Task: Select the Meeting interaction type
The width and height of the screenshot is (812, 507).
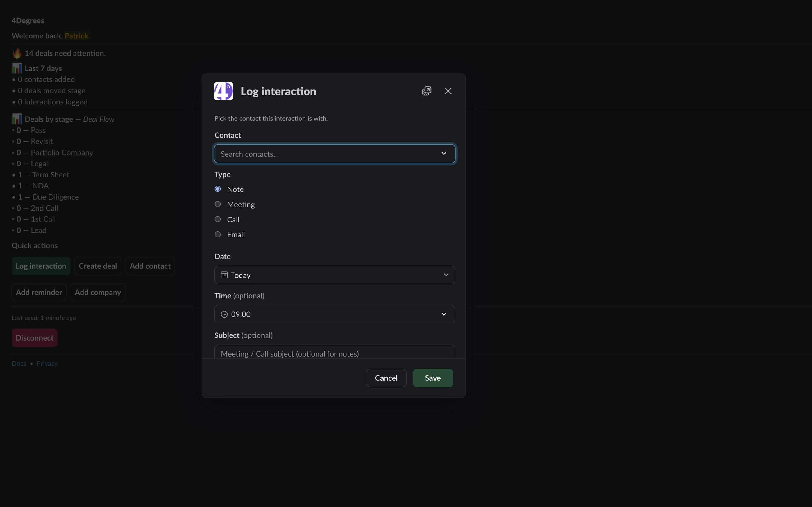Action: pyautogui.click(x=218, y=204)
